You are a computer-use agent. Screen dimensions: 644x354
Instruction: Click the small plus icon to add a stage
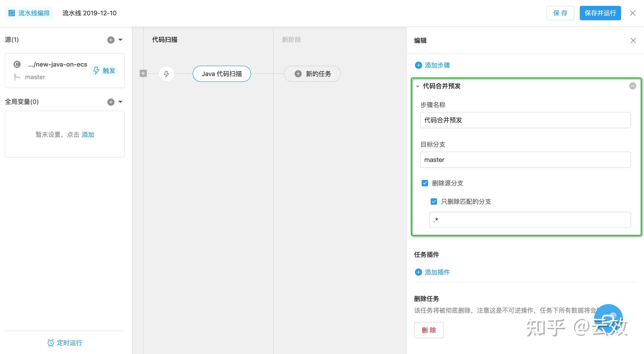143,73
